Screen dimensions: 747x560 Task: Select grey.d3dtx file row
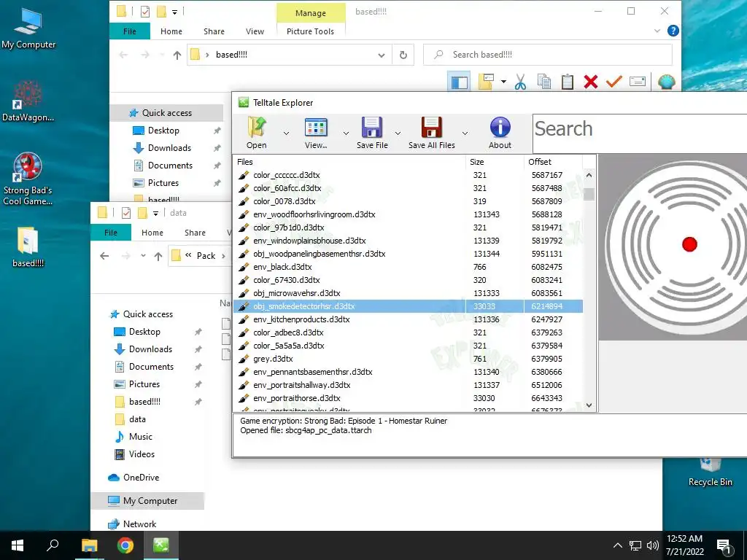coord(409,359)
